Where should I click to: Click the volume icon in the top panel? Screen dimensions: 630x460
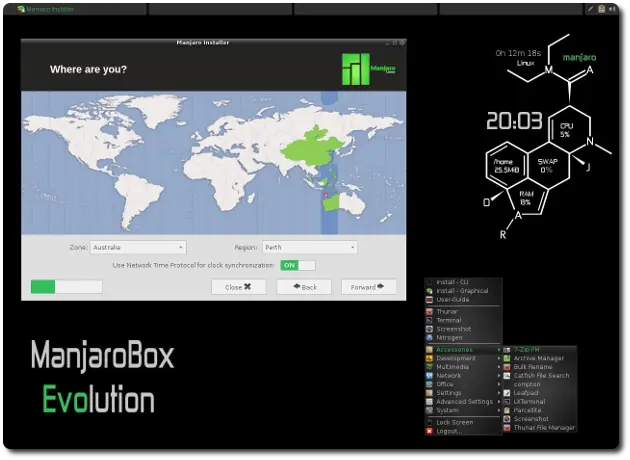613,9
